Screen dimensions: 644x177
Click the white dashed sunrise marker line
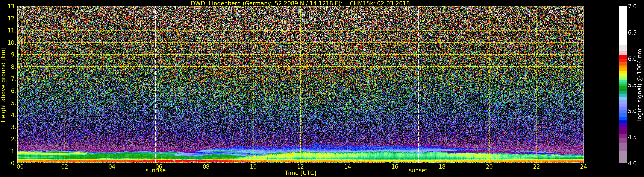pyautogui.click(x=156, y=85)
